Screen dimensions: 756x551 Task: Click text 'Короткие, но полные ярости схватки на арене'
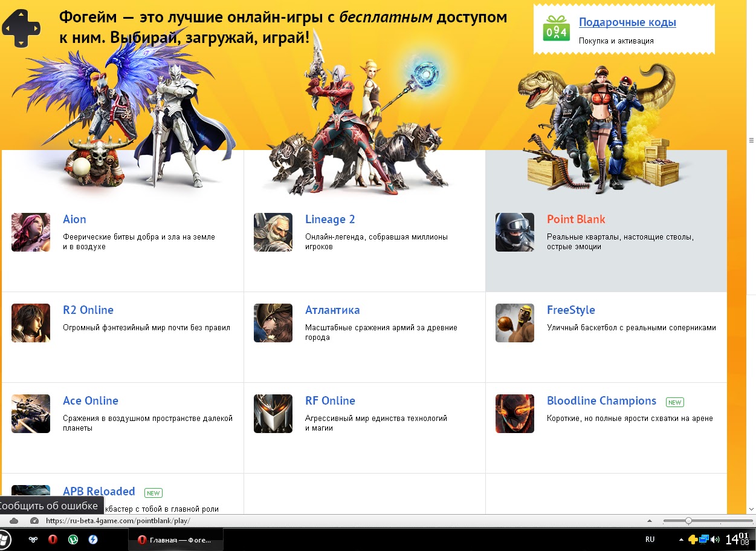[x=630, y=419]
